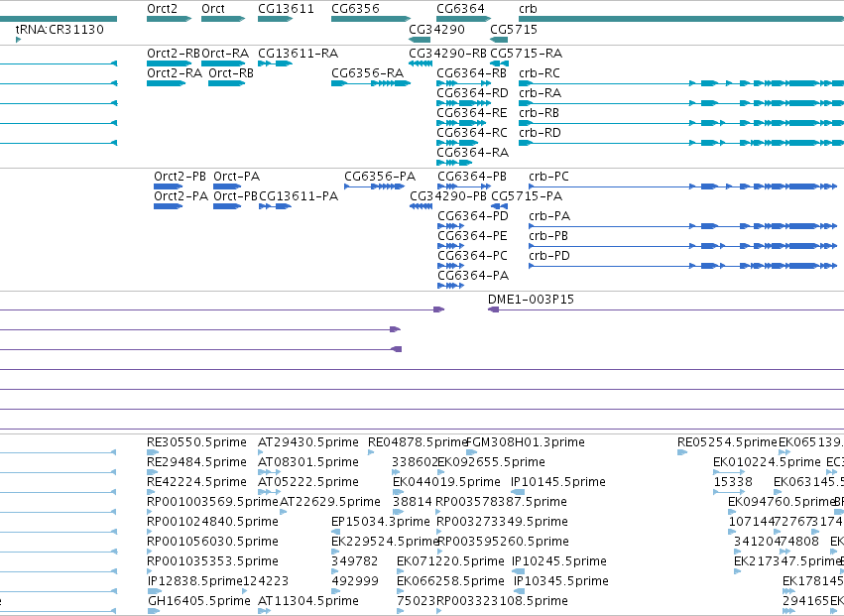Click the AT05222.5prime EST glyph
The height and width of the screenshot is (616, 844).
click(269, 492)
